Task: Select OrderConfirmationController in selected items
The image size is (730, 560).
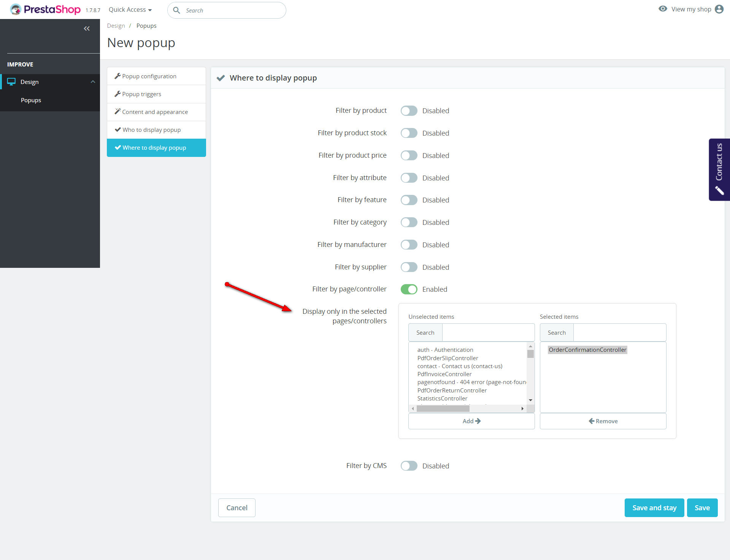Action: click(x=587, y=350)
